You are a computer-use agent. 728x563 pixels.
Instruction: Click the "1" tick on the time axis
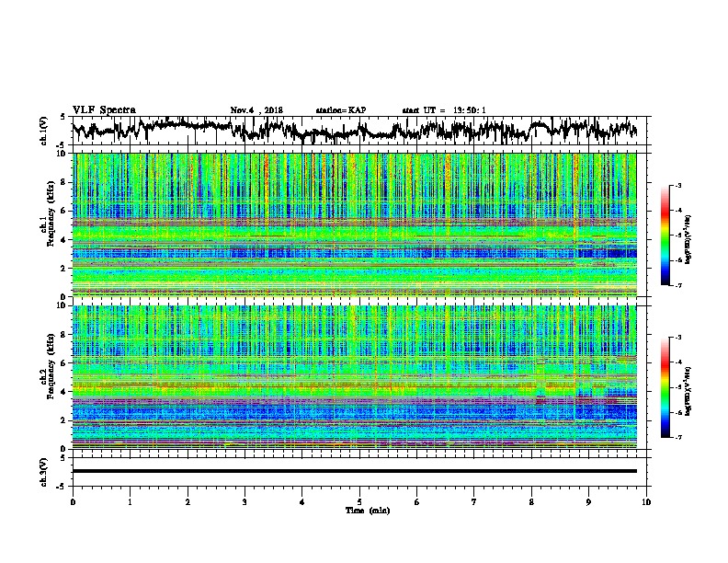(130, 502)
